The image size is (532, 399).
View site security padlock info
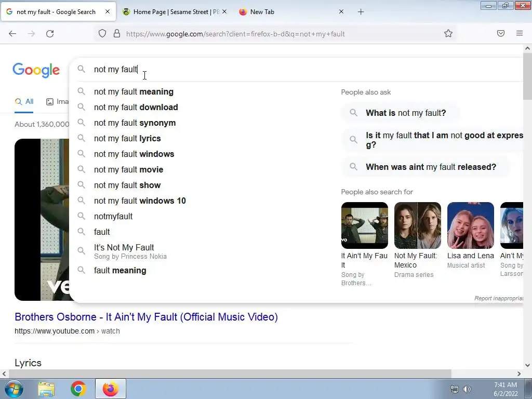click(117, 34)
